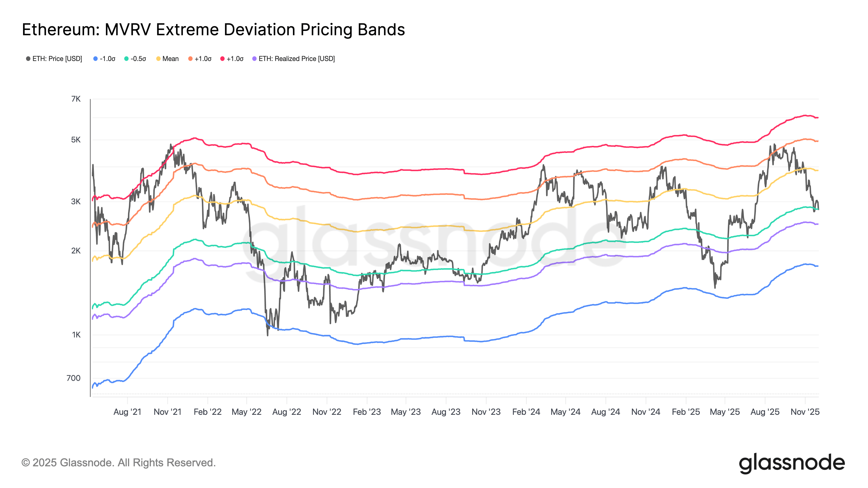868x488 pixels.
Task: Click the 7K y-axis label
Action: pyautogui.click(x=76, y=99)
